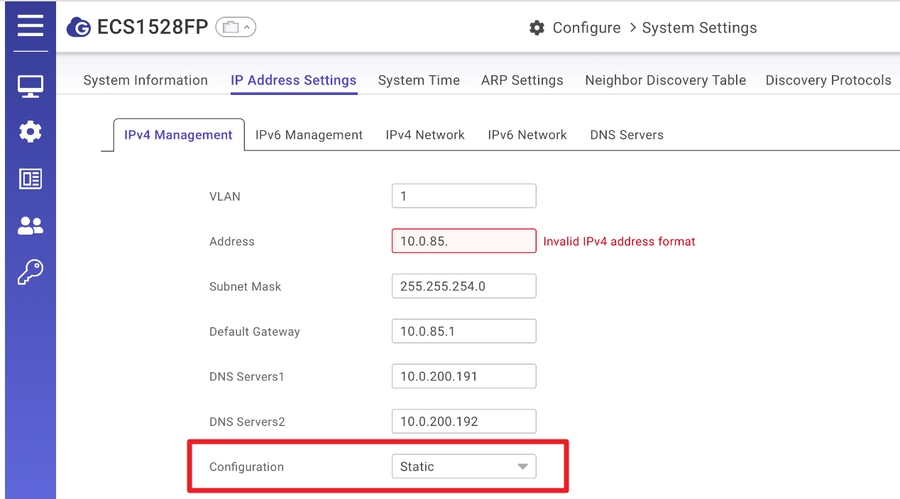The height and width of the screenshot is (499, 900).
Task: Click the news/log sidebar icon
Action: 30,179
